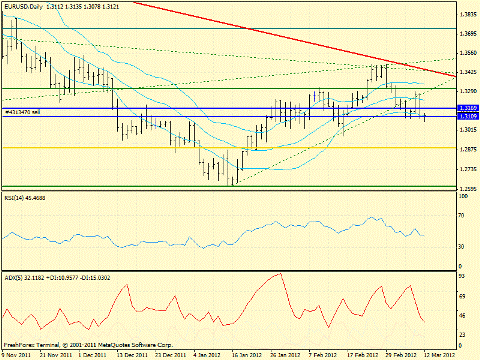Click the RSI(14) 45.4688 indicator label
480x360 pixels.
point(25,198)
